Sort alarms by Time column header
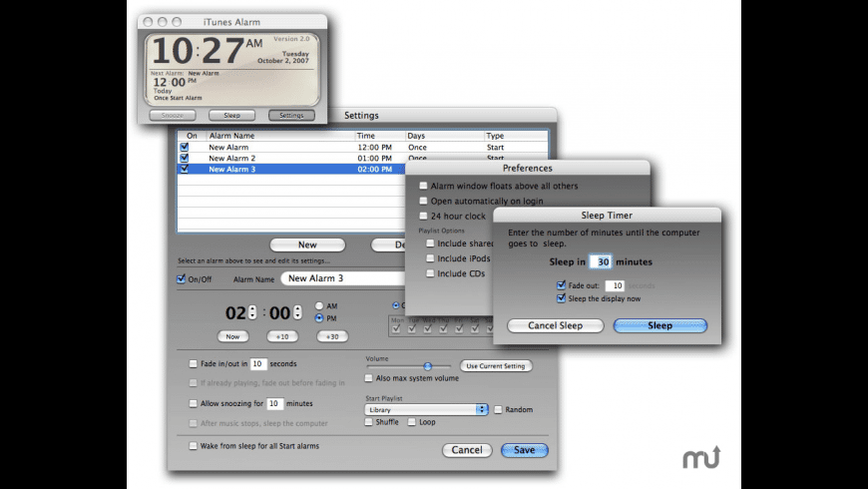 [366, 136]
